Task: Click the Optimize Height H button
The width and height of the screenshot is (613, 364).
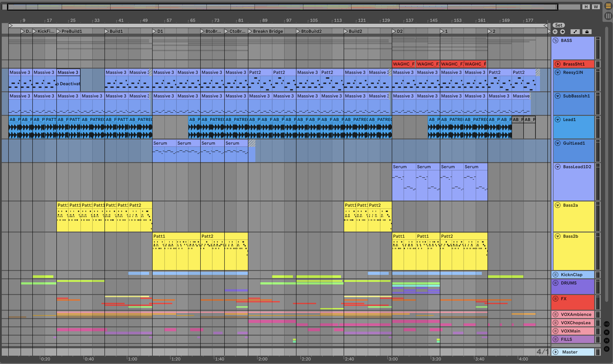Action: [x=586, y=7]
